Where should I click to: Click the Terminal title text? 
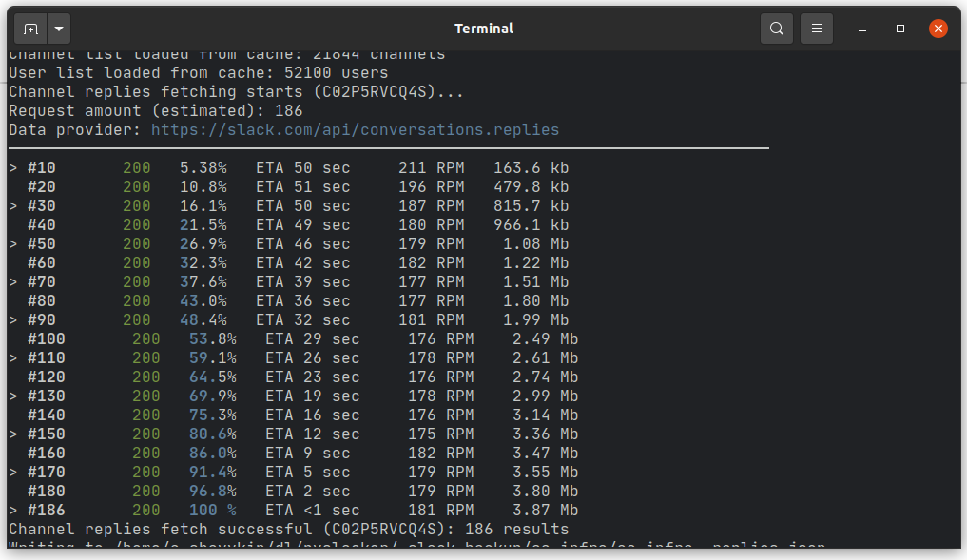[483, 29]
